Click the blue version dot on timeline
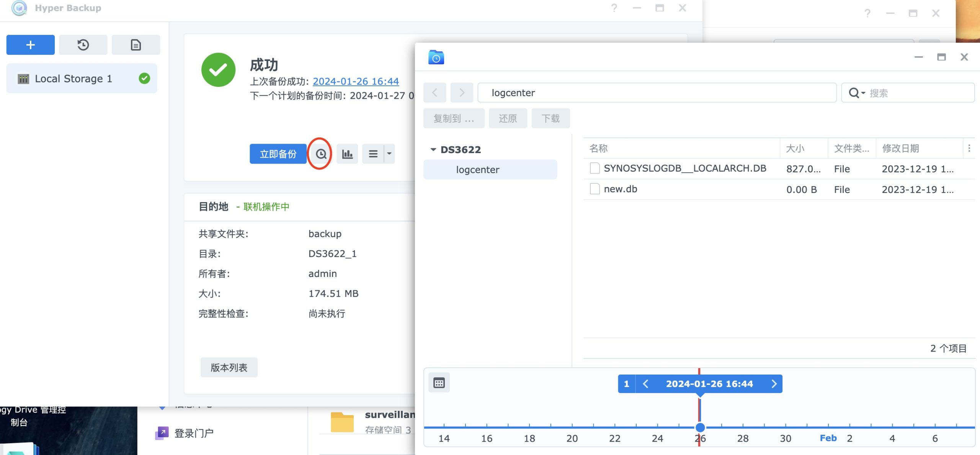980x455 pixels. [700, 427]
